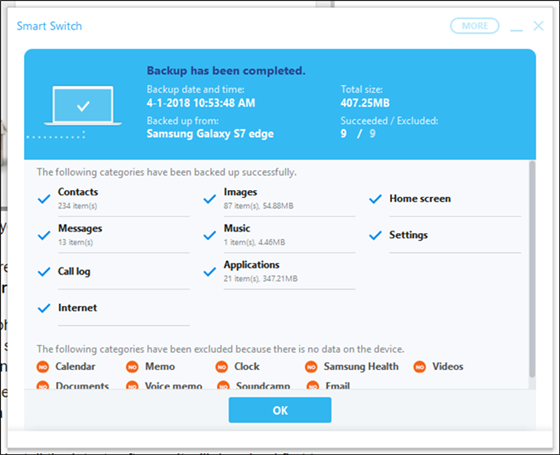
Task: Click the checkmark next to Internet
Action: 44,308
